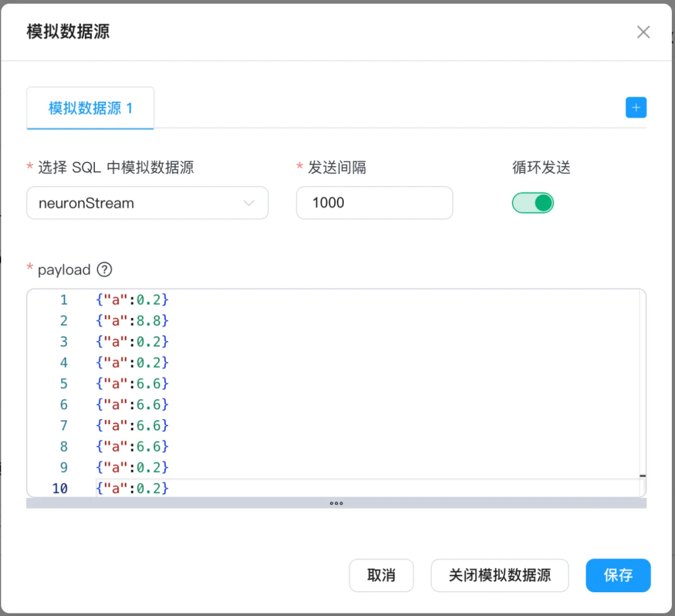Open the neuronStream source dropdown

click(147, 203)
